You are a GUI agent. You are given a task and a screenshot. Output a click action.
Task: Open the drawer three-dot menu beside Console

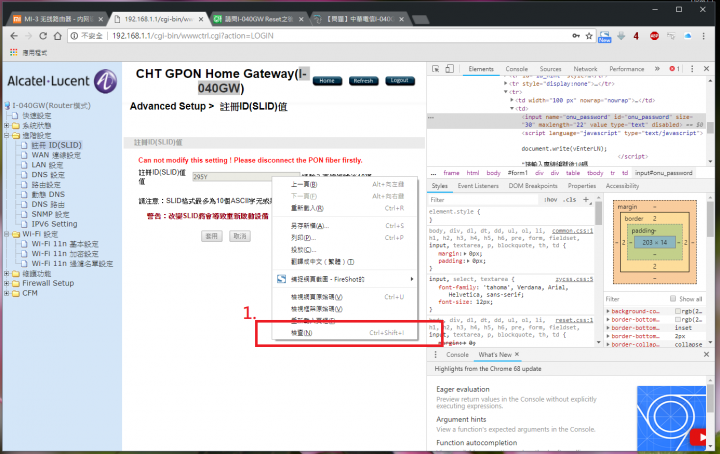tap(435, 354)
